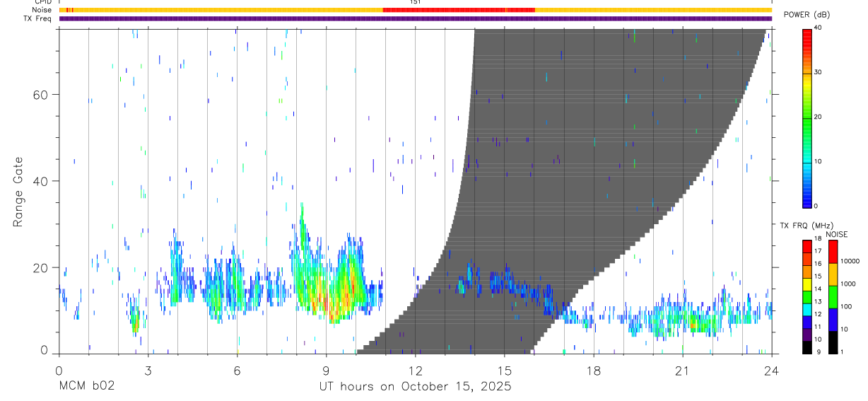The width and height of the screenshot is (868, 401).
Task: Click the 20 label on the POWER scale
Action: coord(818,117)
